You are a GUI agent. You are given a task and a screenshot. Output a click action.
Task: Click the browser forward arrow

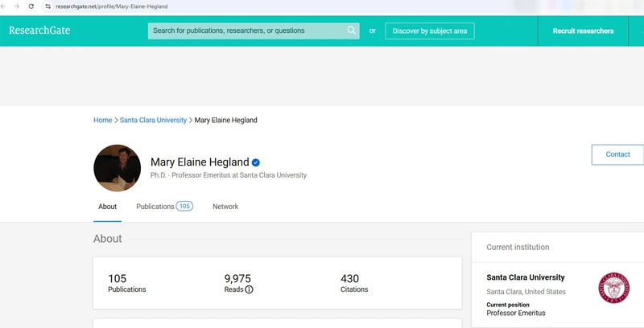click(17, 6)
